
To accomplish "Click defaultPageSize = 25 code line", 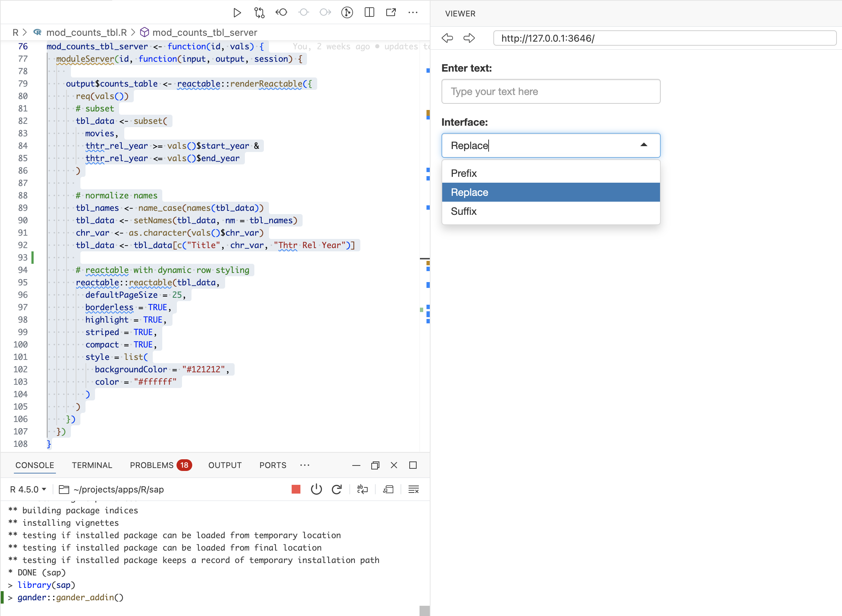I will tap(135, 295).
